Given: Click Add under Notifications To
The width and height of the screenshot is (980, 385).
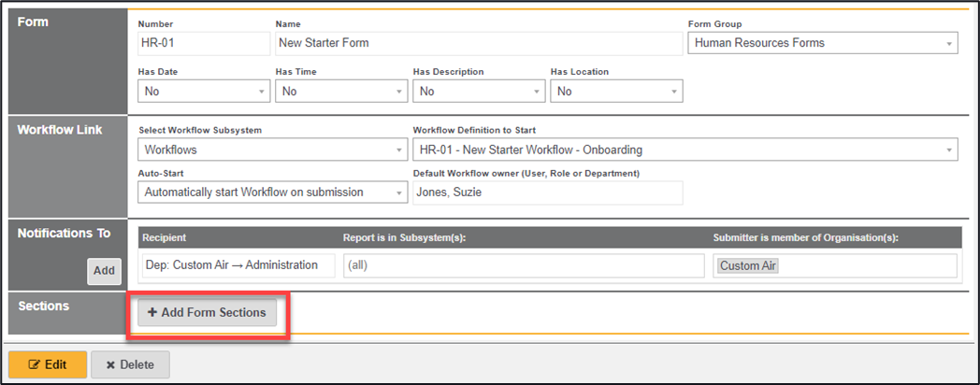Looking at the screenshot, I should 104,271.
